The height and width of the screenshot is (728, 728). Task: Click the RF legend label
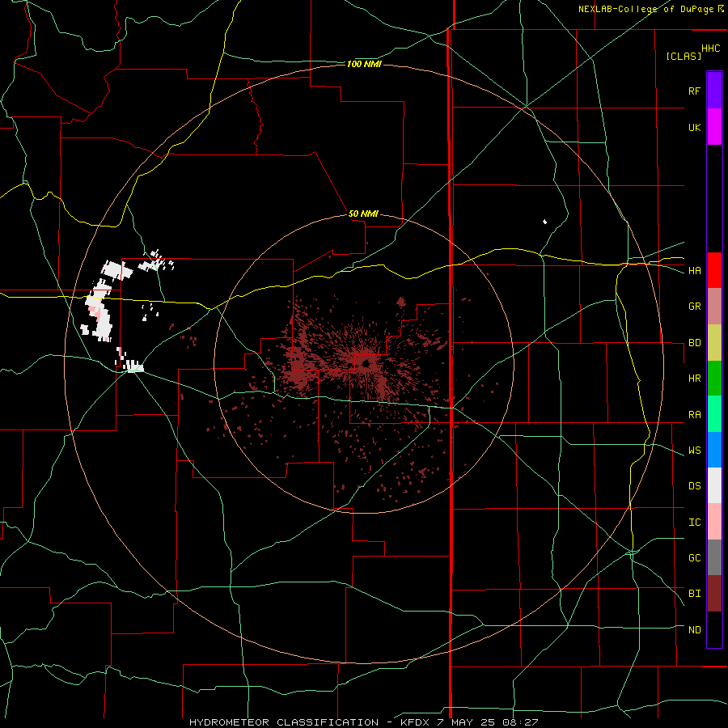click(x=694, y=91)
